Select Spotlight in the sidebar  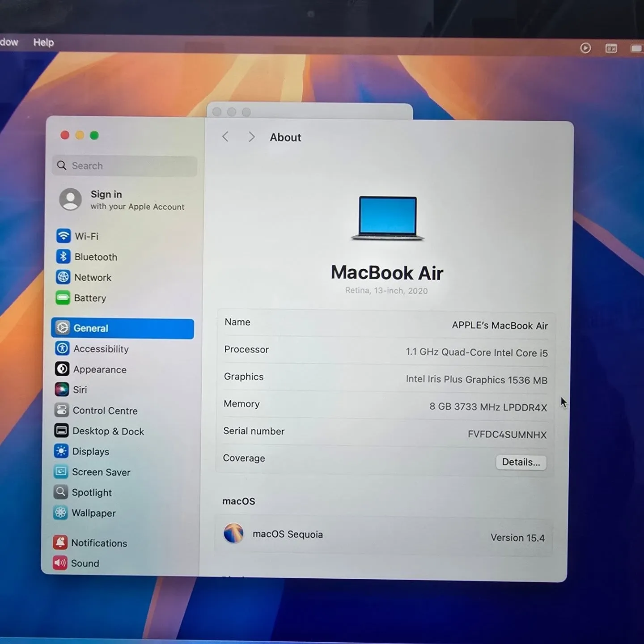120,492
